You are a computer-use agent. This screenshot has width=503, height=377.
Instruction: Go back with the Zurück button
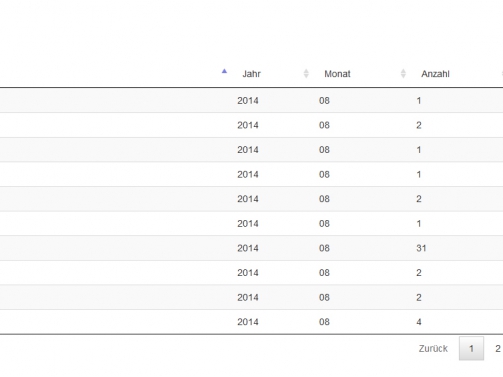[433, 349]
